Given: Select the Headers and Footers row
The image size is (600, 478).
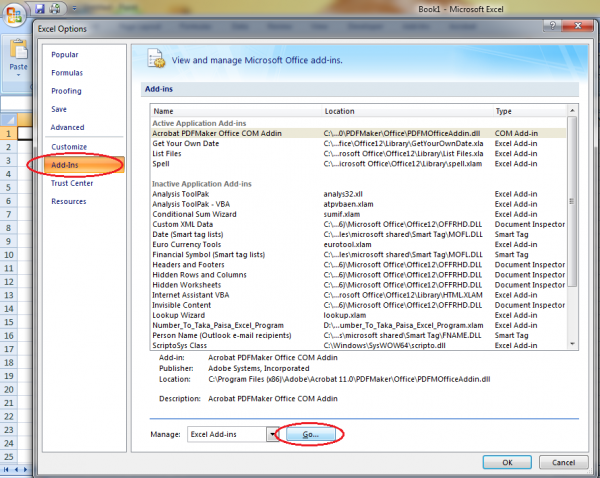Looking at the screenshot, I should (x=358, y=265).
